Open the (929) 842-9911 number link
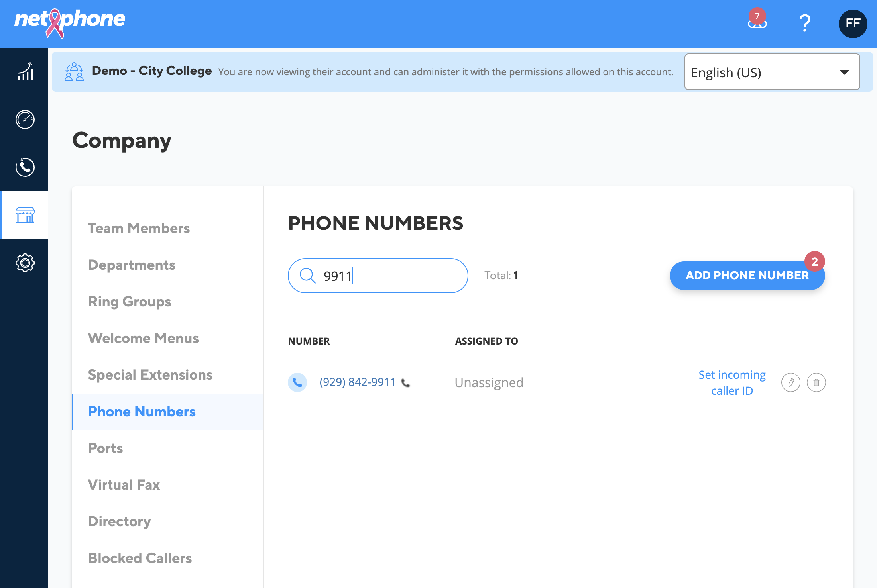This screenshot has height=588, width=877. click(358, 382)
